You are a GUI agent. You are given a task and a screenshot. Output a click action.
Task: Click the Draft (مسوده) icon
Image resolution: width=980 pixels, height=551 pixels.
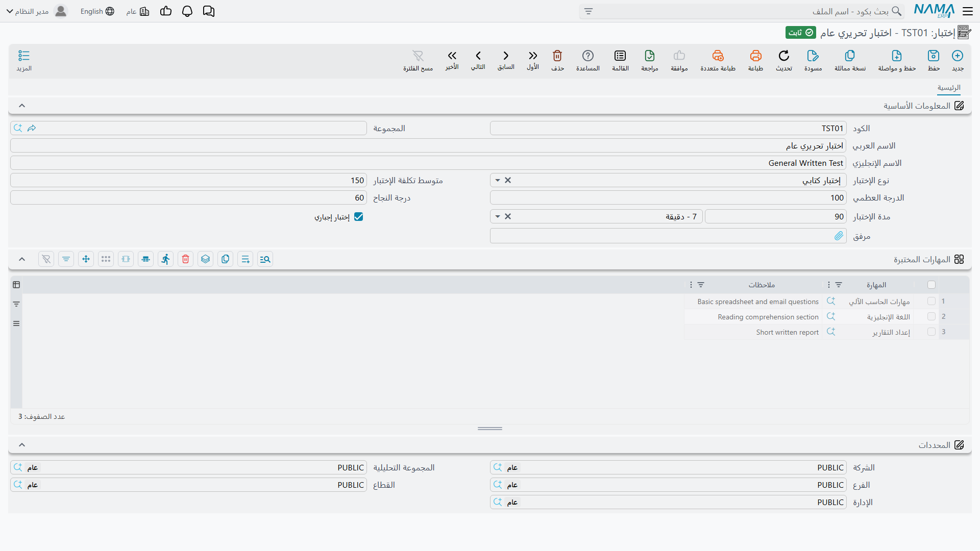(x=813, y=60)
